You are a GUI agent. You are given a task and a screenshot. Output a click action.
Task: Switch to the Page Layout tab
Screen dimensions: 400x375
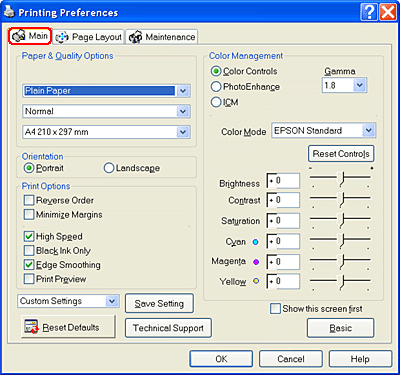[x=89, y=37]
